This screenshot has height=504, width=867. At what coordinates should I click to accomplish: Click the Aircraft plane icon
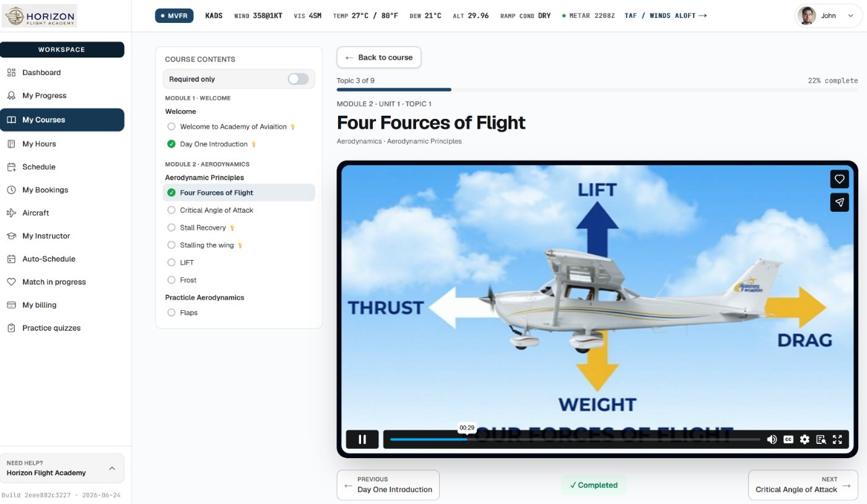point(11,213)
